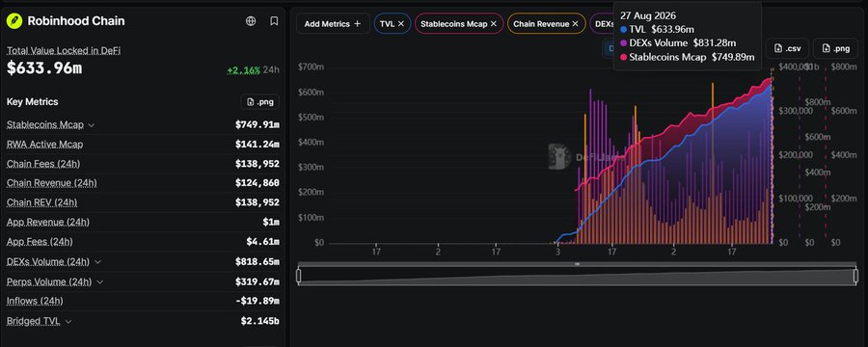Click the Robinhood Chain title text
The height and width of the screenshot is (347, 868).
point(76,21)
